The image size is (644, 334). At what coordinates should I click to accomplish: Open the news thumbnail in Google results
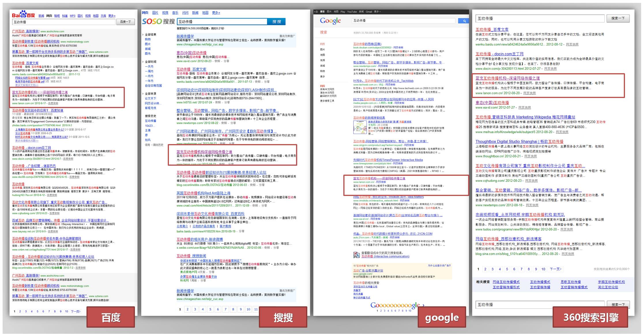[x=359, y=127]
